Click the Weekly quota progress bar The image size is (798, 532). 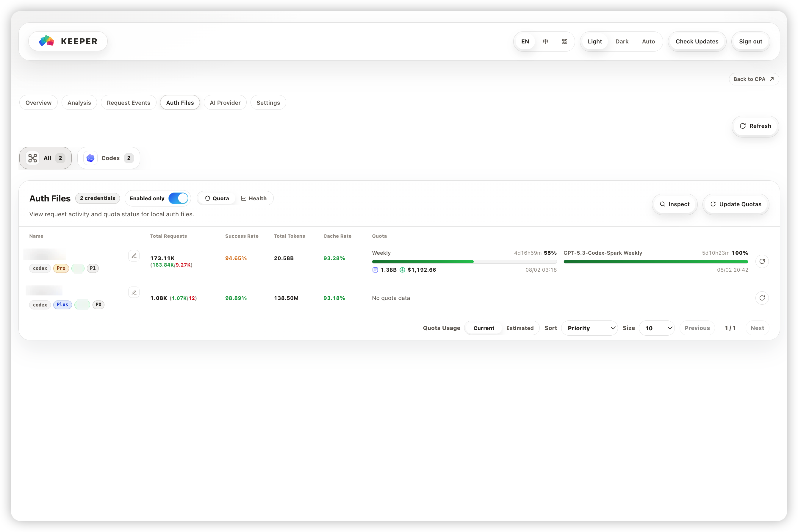[x=464, y=262]
